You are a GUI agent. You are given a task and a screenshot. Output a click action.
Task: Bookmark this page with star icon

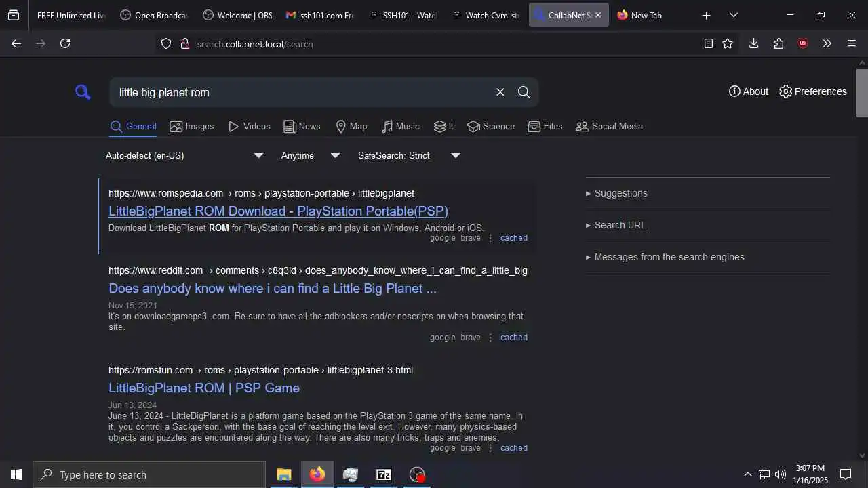tap(728, 43)
